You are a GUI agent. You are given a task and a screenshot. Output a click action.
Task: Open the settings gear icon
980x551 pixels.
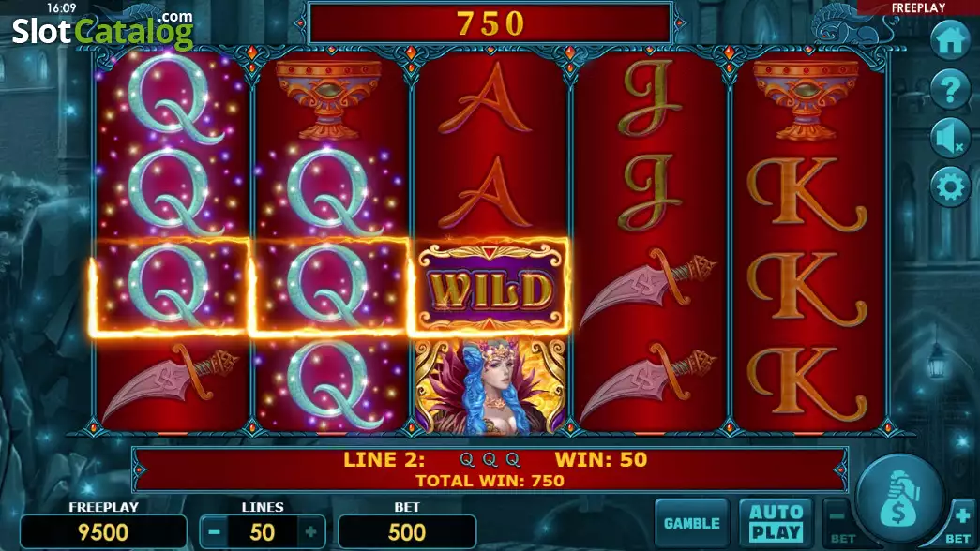pyautogui.click(x=950, y=186)
